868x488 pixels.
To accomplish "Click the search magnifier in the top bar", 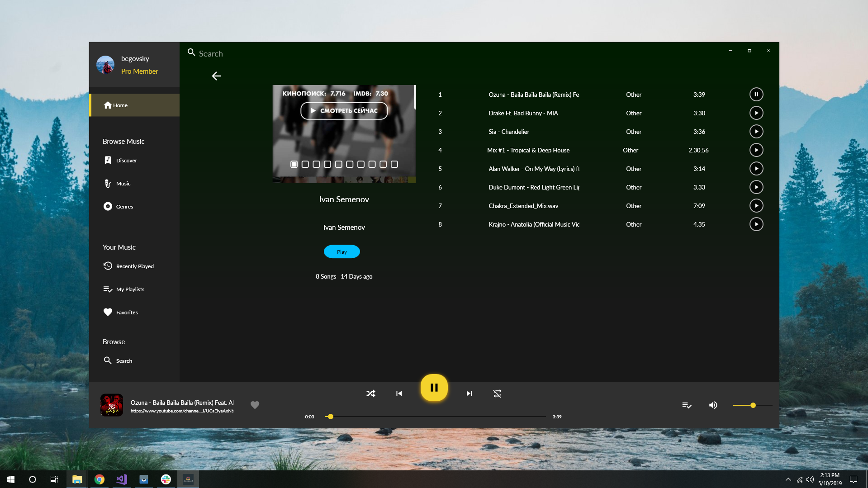I will pyautogui.click(x=190, y=52).
